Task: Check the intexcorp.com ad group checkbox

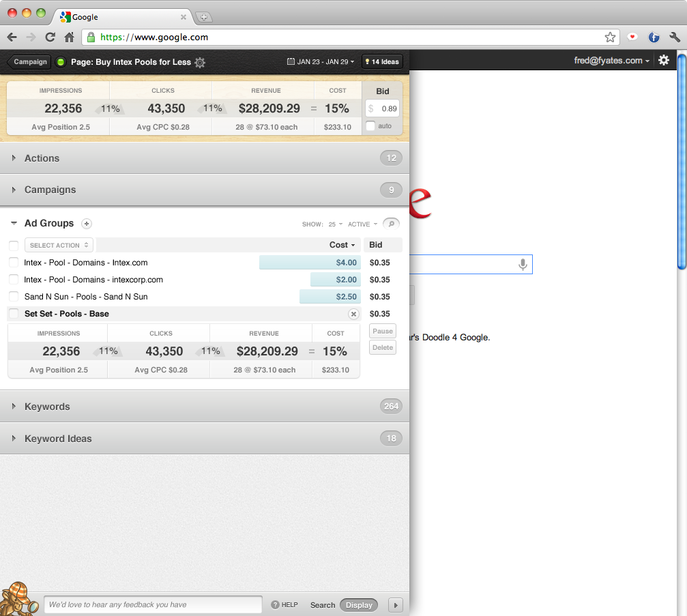Action: pyautogui.click(x=14, y=280)
